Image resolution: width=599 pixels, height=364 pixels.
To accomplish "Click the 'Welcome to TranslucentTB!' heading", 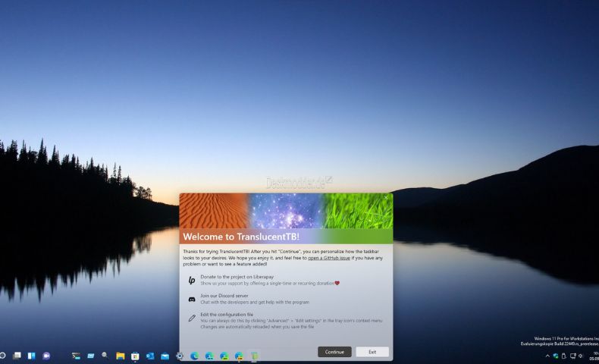I will 241,237.
